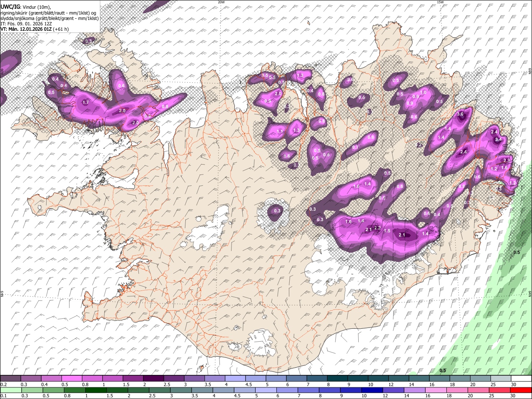Click the 'VT: Mán. 12.01.2026 01Z (+61 h)' line

tap(34, 29)
